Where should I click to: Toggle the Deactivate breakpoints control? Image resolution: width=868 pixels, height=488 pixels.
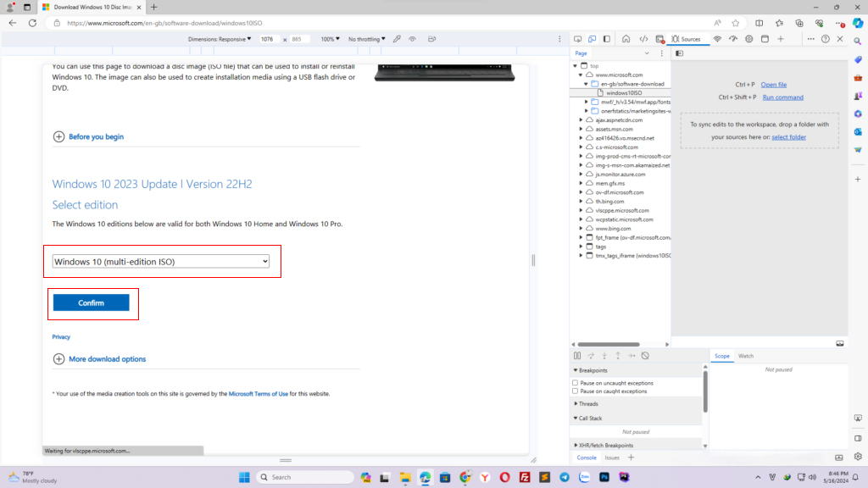tap(643, 355)
